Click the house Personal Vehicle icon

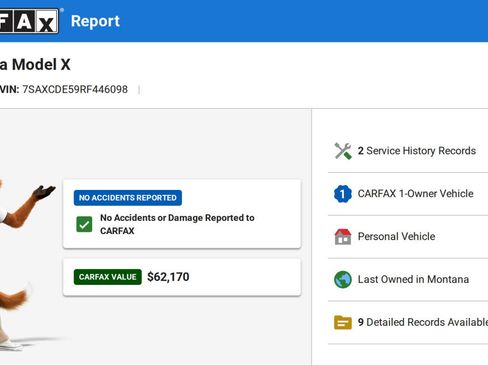click(x=343, y=237)
